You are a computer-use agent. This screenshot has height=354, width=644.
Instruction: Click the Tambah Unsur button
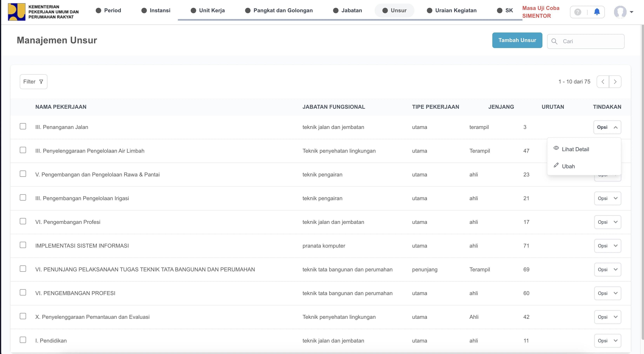pyautogui.click(x=517, y=40)
